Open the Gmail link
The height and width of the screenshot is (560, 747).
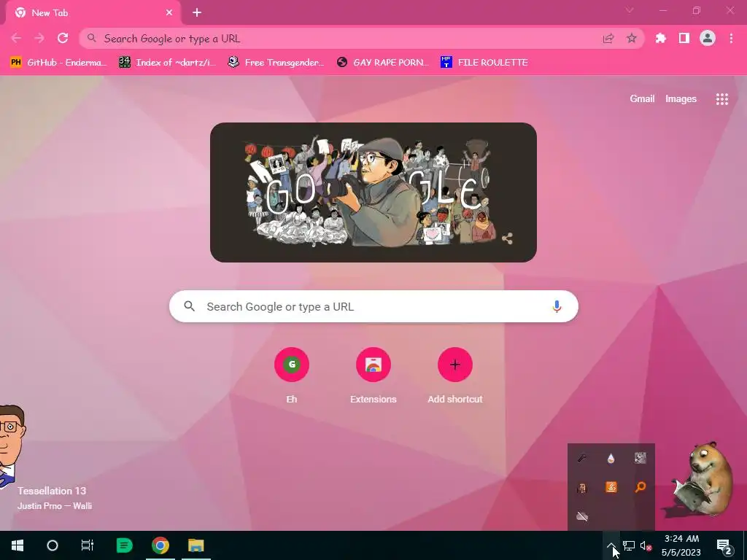[x=642, y=98]
